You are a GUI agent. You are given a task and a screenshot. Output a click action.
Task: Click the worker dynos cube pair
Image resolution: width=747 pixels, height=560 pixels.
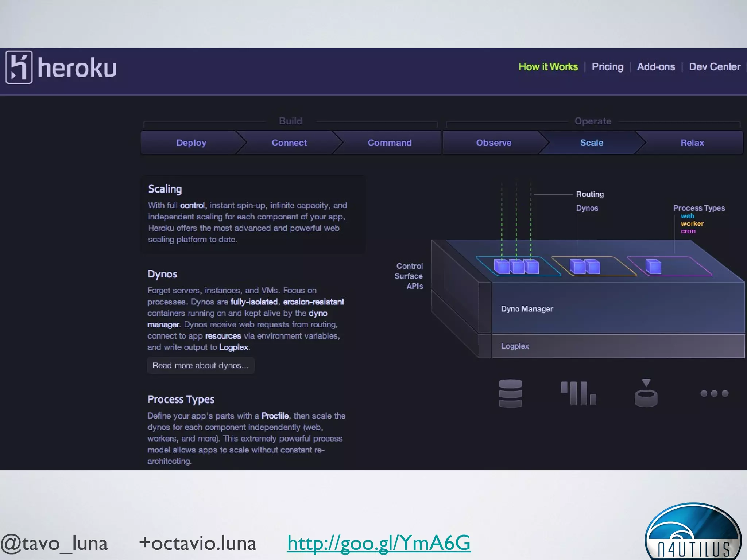tap(585, 267)
